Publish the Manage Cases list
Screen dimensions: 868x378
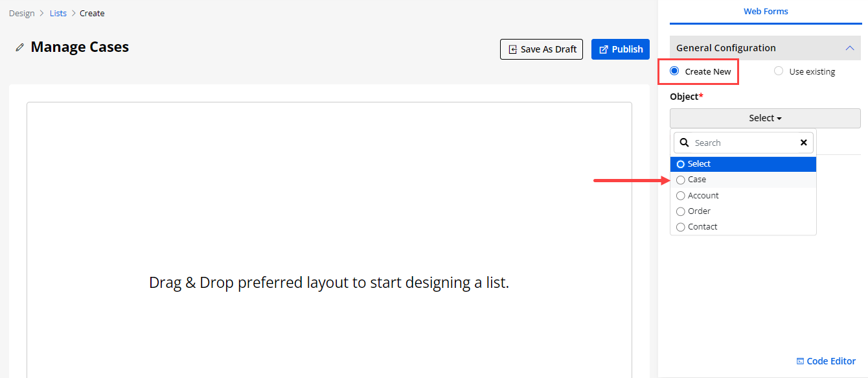tap(620, 49)
